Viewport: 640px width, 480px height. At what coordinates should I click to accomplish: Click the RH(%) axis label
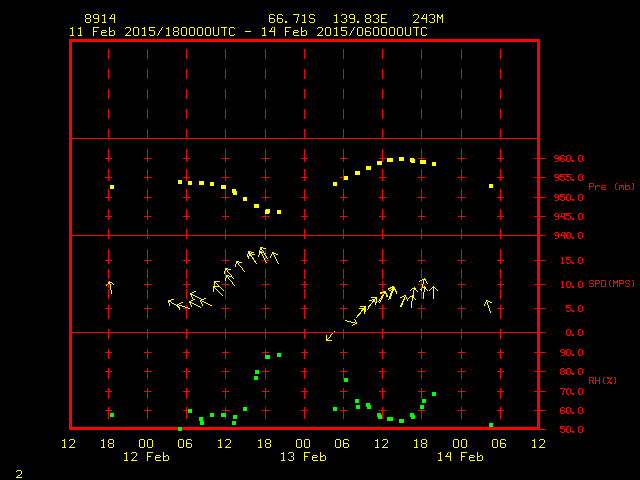(x=602, y=381)
